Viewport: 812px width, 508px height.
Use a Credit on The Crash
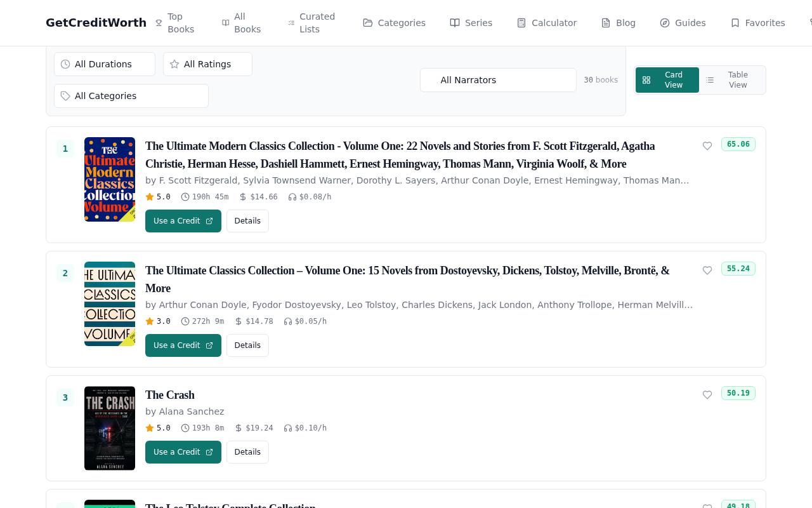point(183,452)
